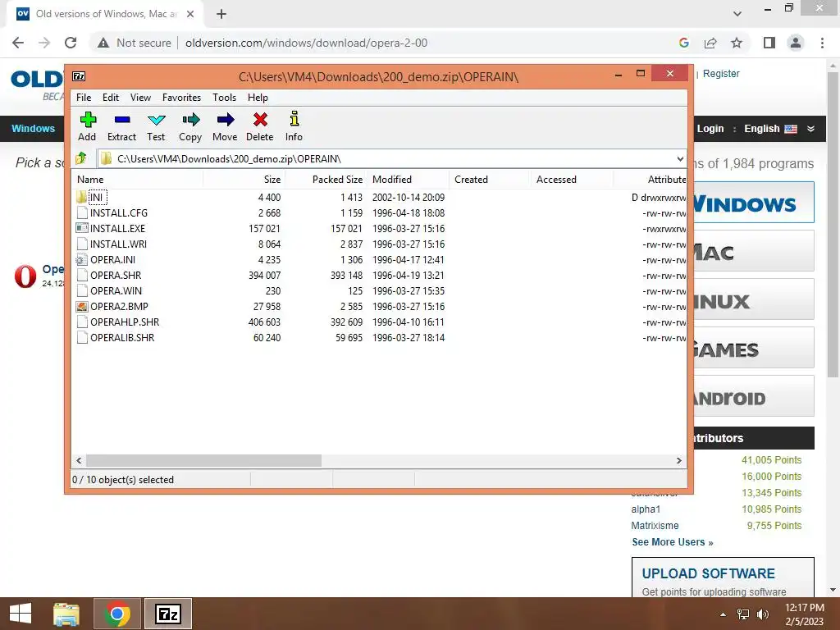Open File Explorer from the taskbar

pos(66,614)
